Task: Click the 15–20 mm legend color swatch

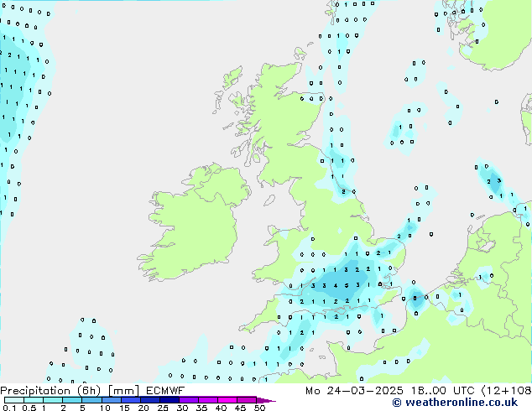Action: (x=131, y=400)
